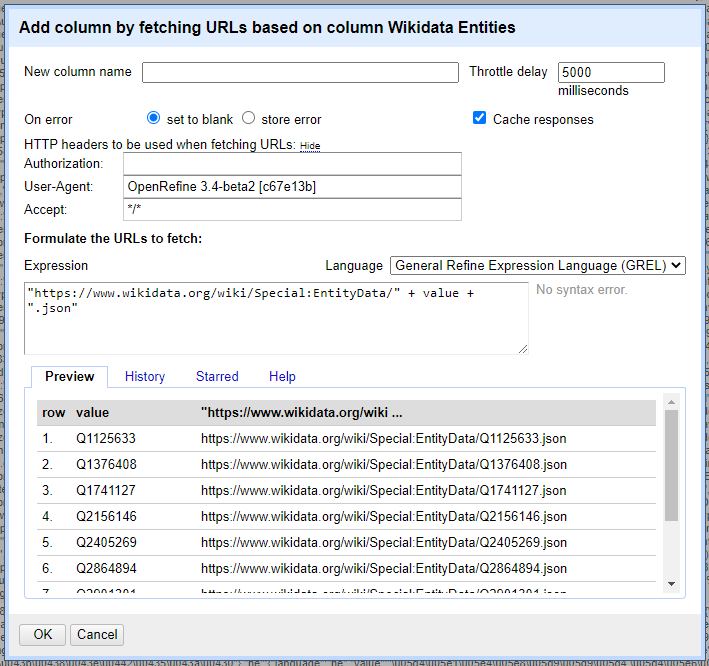Open the expression Language dropdown
Viewport: 709px width, 666px height.
[537, 266]
